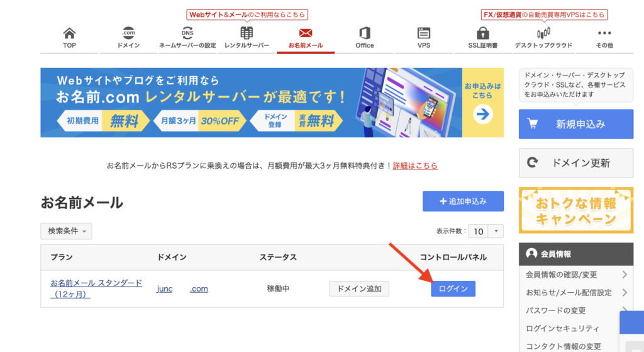Click the お申込みはこちら banner text
The height and width of the screenshot is (352, 644).
tap(482, 91)
